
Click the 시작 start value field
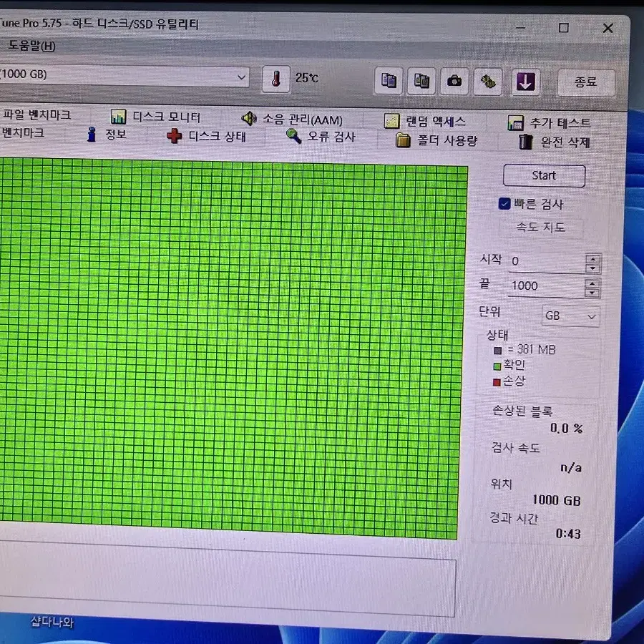point(547,262)
